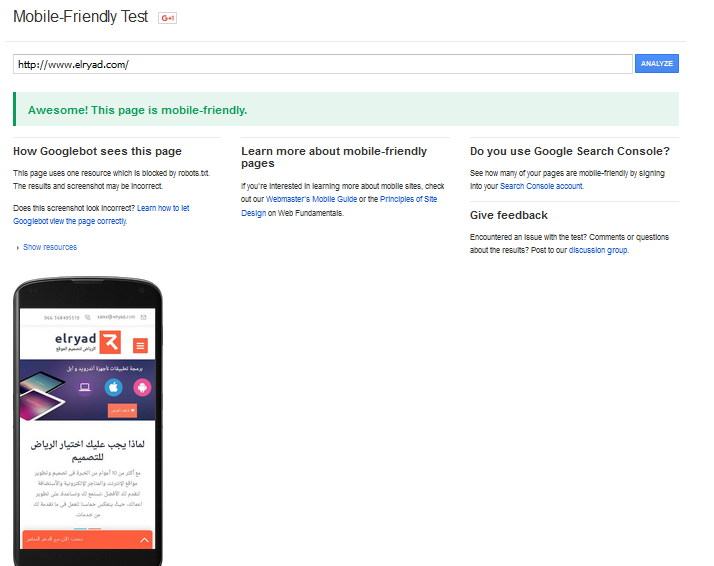Screen dimensions: 714x566
Task: Click the orange banner button in phone preview
Action: [x=122, y=410]
